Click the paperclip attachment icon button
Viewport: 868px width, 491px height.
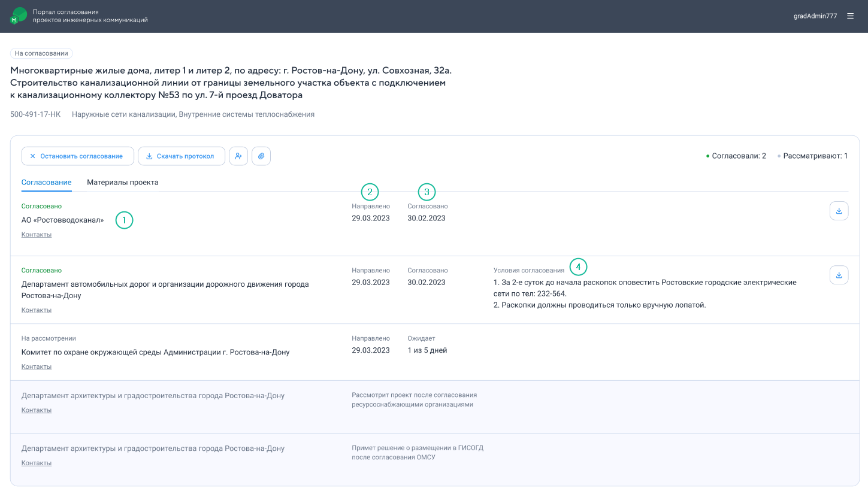[261, 156]
